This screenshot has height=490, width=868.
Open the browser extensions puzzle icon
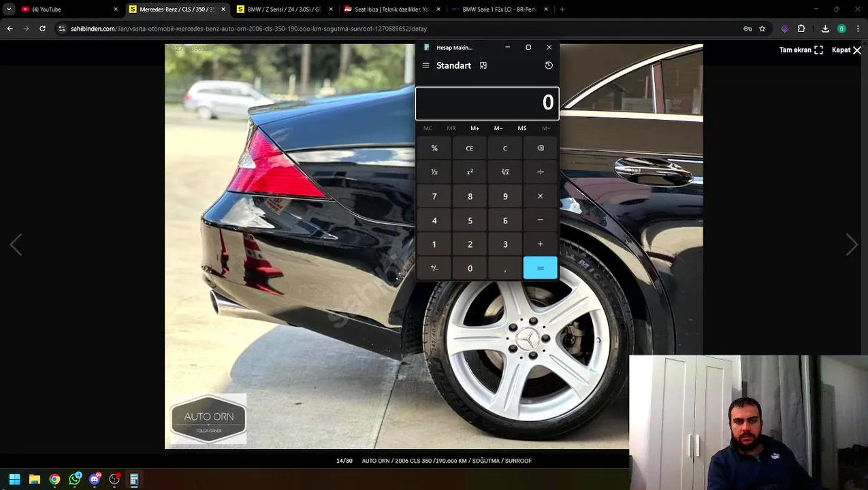point(801,29)
